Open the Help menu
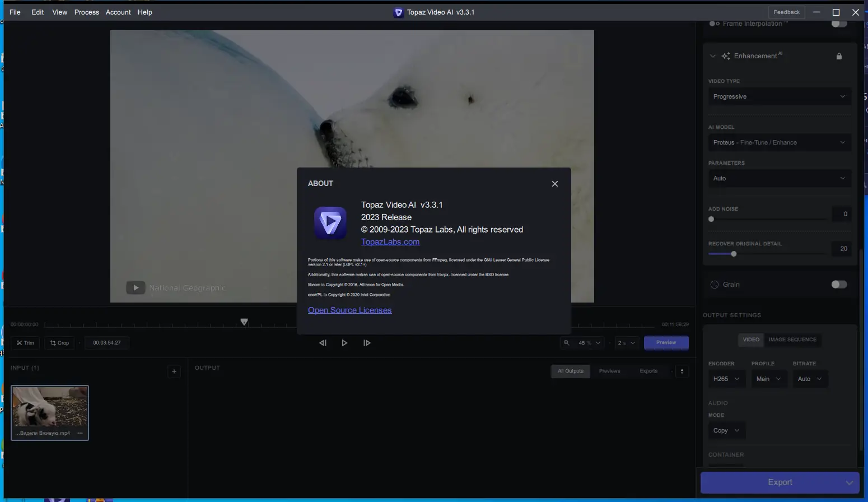The height and width of the screenshot is (502, 868). 145,12
